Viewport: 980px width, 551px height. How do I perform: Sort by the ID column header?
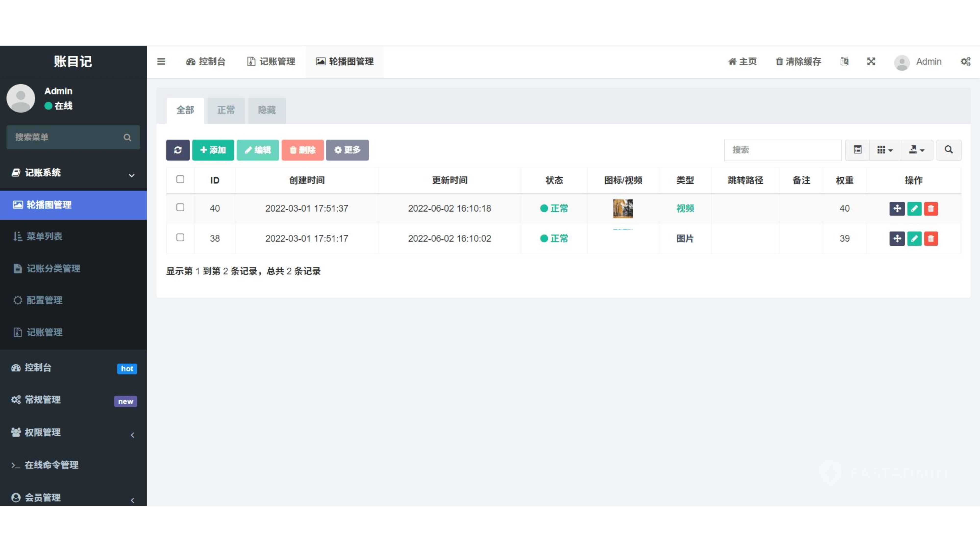[x=215, y=180]
